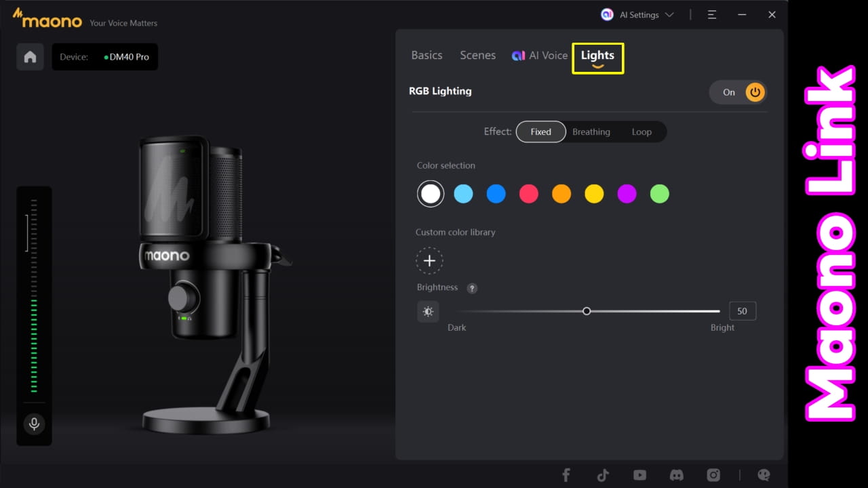Open Maono YouTube channel
The image size is (868, 488).
[x=639, y=475]
